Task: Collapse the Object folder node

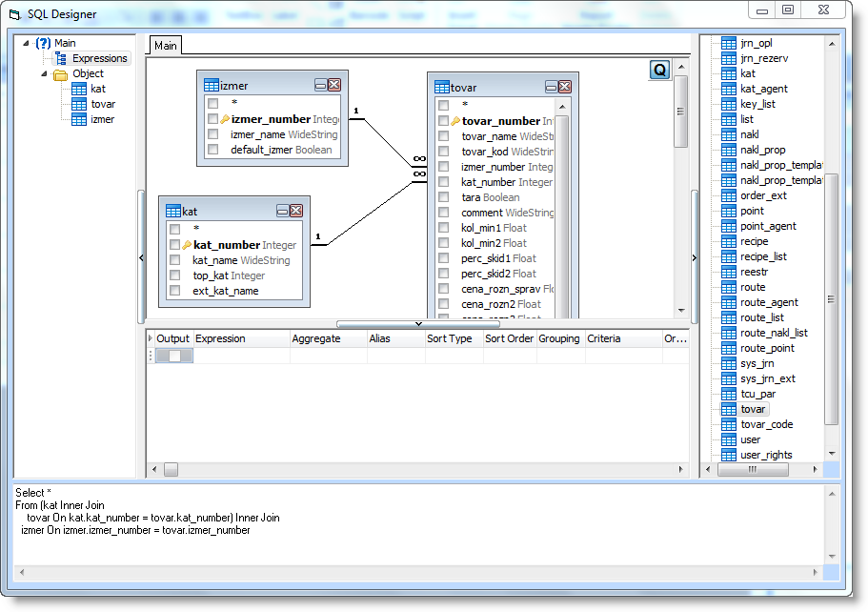Action: click(44, 73)
